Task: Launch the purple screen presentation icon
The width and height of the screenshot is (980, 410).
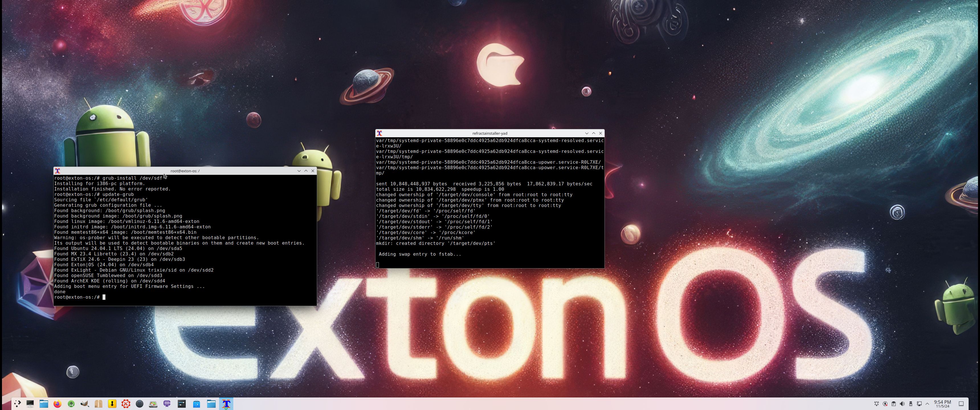Action: click(167, 403)
